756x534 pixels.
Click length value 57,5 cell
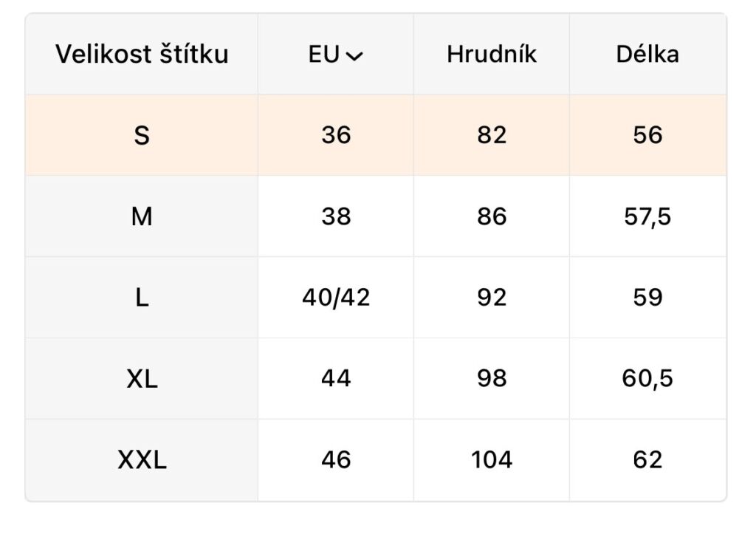click(x=647, y=217)
